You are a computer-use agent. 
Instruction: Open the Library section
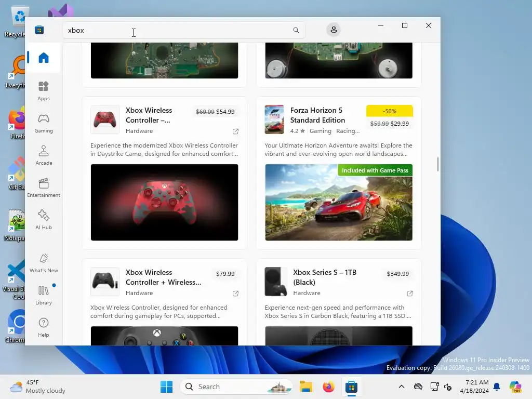pyautogui.click(x=44, y=295)
